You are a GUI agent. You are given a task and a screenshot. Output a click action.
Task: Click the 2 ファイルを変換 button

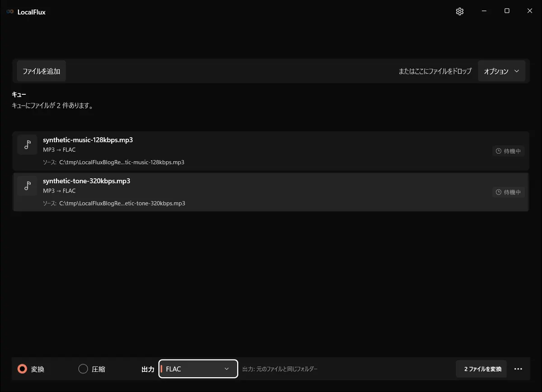[x=481, y=369]
